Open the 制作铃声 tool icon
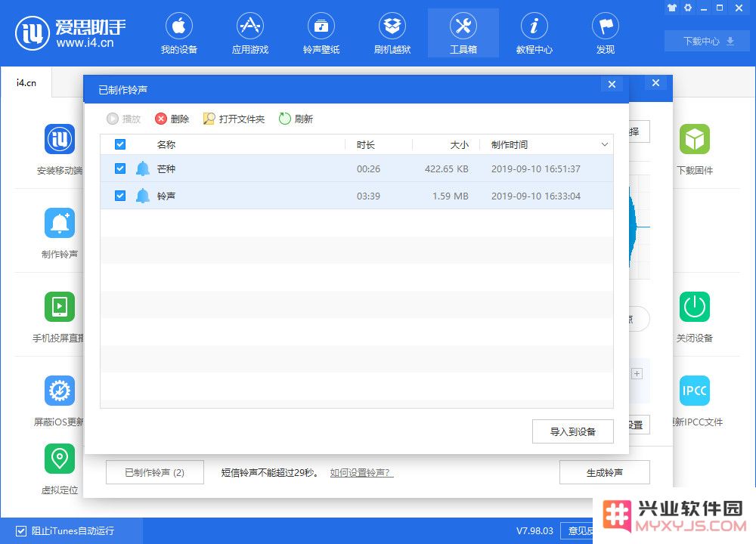The width and height of the screenshot is (756, 544). 60,223
